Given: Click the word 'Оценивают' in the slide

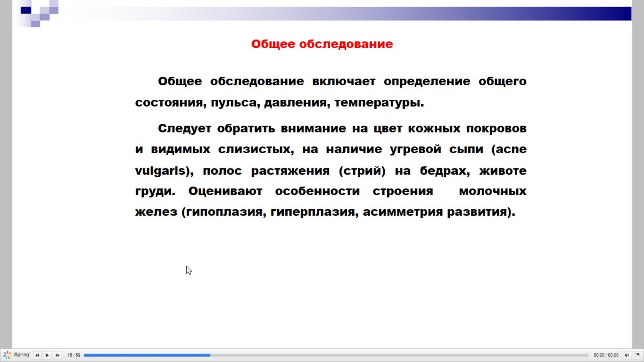Looking at the screenshot, I should [x=225, y=191].
